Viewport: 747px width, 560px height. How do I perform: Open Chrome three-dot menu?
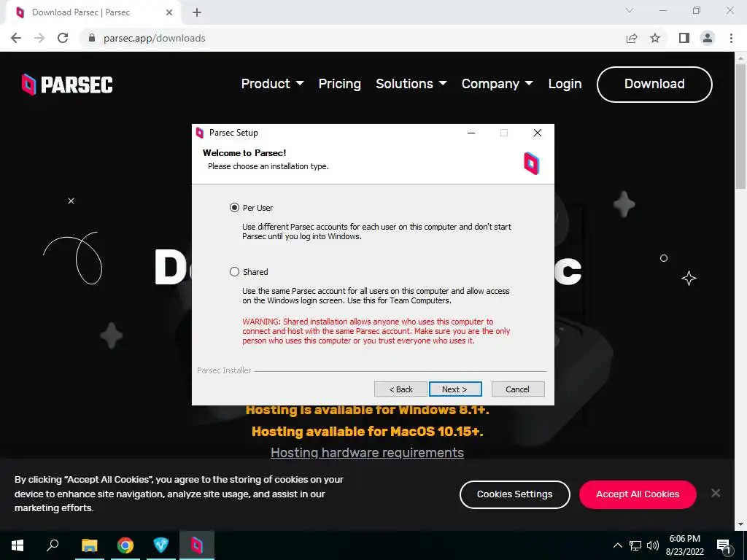click(x=731, y=38)
